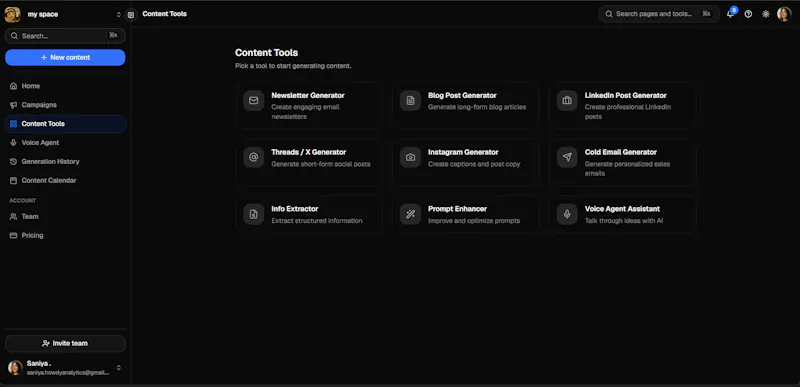
Task: Open Generation History page
Action: (x=65, y=162)
